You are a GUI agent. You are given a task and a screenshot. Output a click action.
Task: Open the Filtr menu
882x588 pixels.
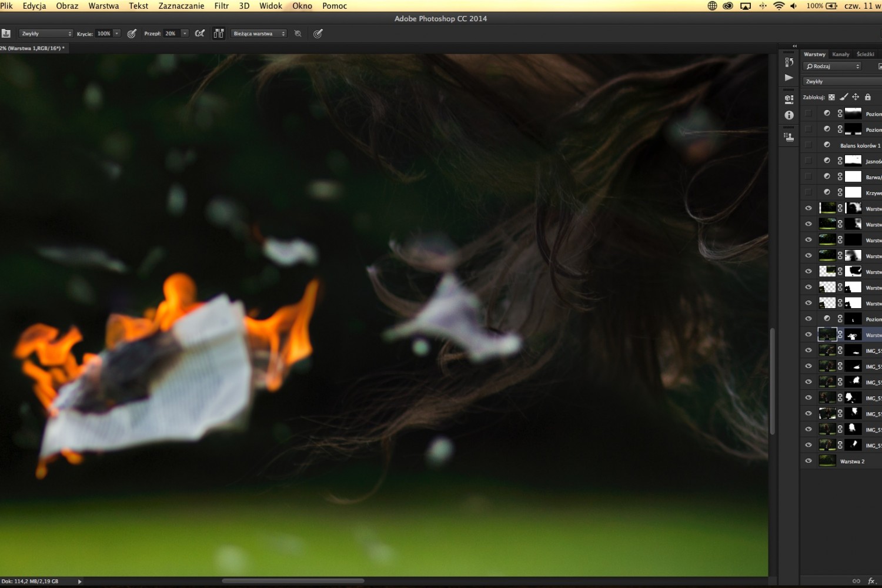click(x=221, y=6)
